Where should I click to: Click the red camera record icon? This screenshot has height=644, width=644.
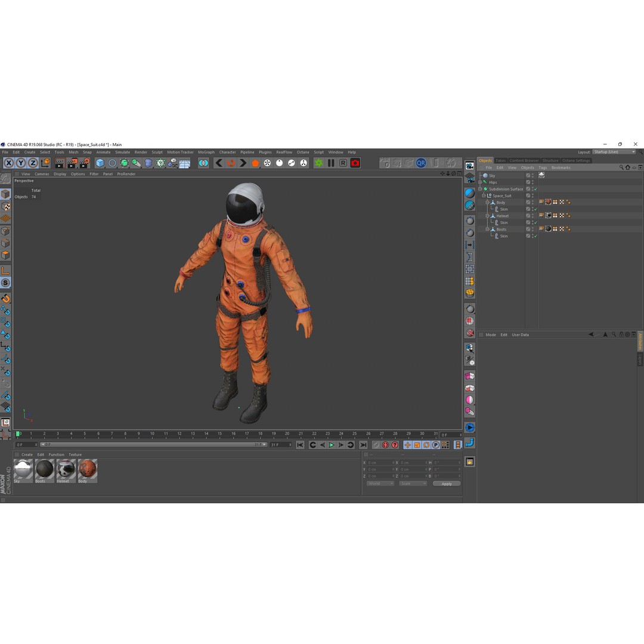(355, 163)
